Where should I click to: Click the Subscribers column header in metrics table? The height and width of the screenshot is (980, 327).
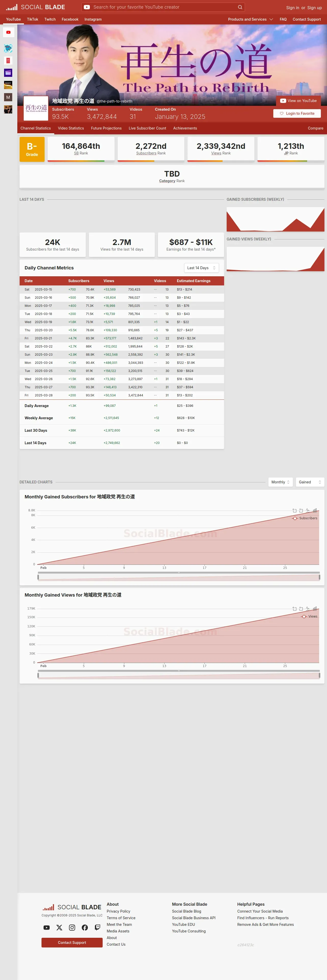coord(79,281)
